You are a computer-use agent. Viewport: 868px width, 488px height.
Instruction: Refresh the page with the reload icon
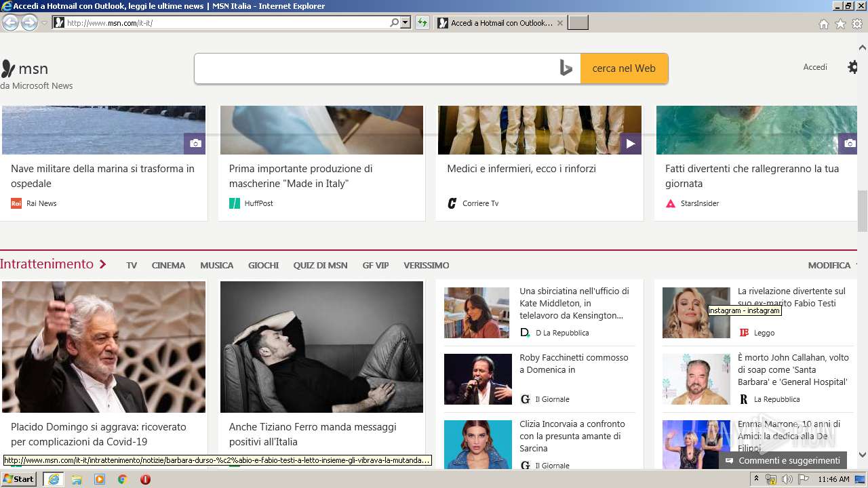coord(422,23)
